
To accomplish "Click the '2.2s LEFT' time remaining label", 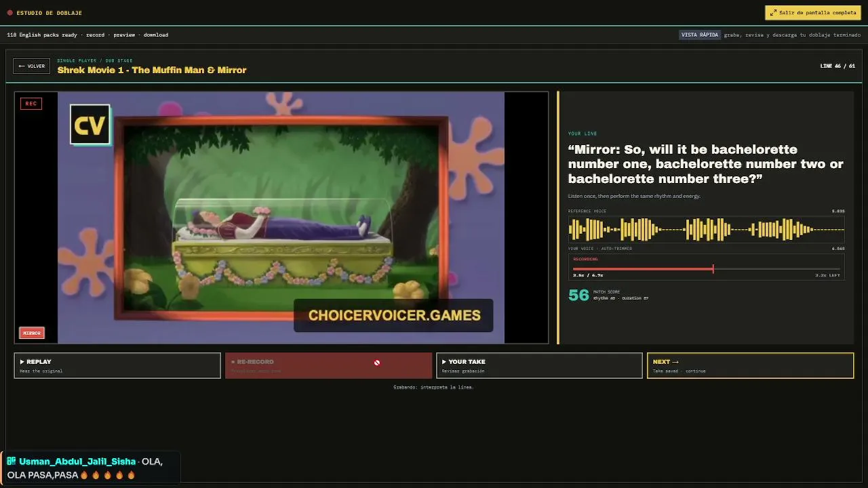I will pos(827,275).
